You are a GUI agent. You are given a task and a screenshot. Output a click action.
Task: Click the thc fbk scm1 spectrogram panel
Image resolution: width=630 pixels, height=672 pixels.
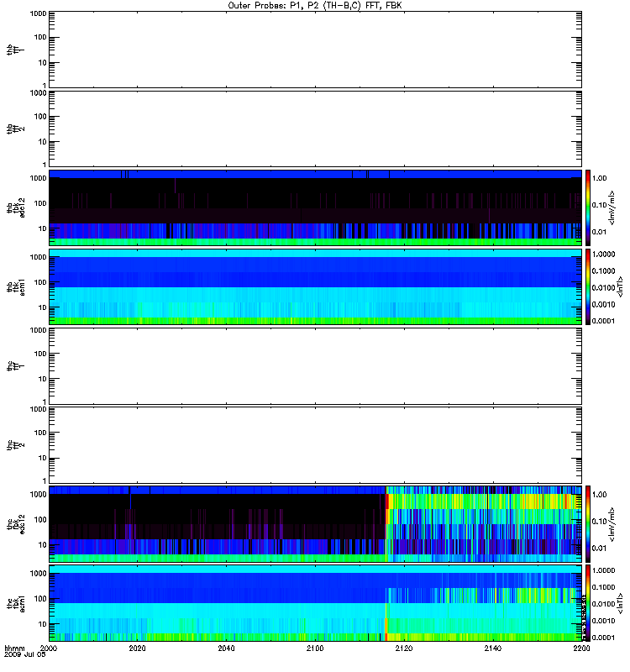(x=316, y=603)
